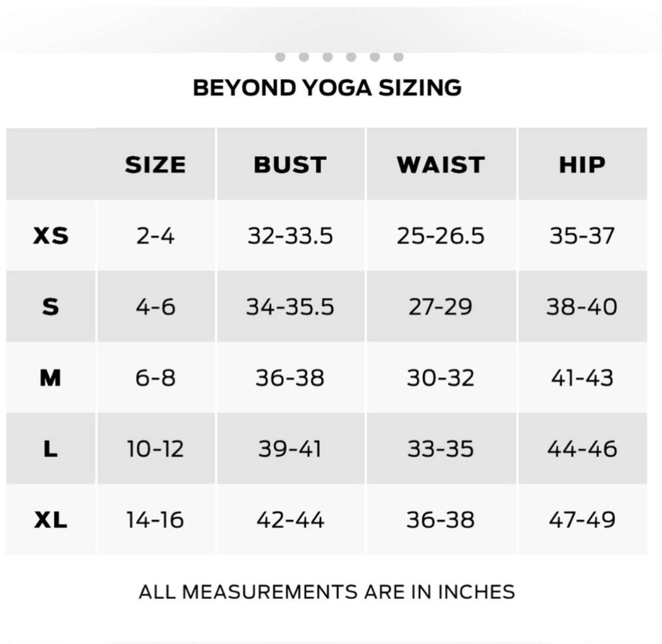Click the fifth carousel pagination dot
The image size is (662, 644).
(374, 57)
